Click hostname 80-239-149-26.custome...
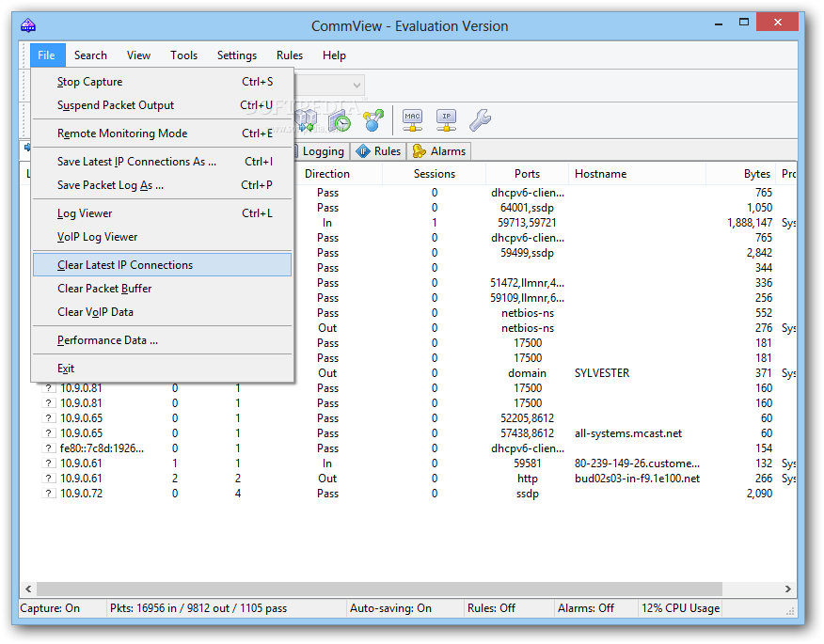 pos(637,463)
